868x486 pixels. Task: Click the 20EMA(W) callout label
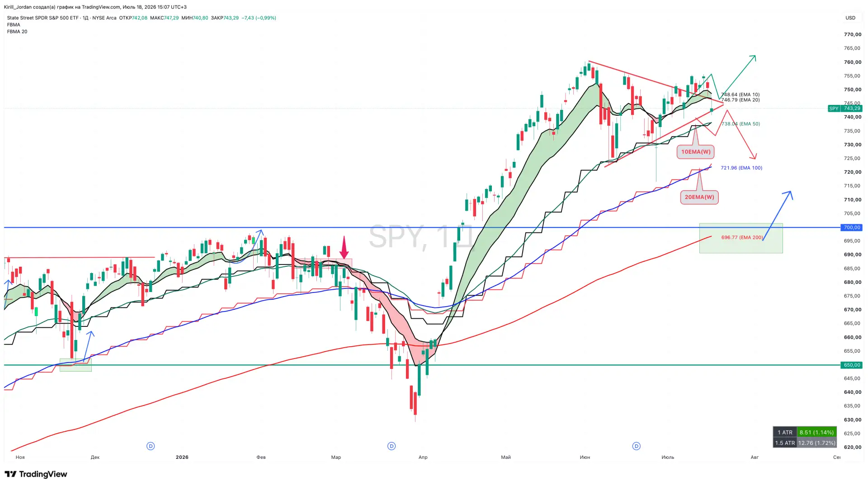(699, 197)
